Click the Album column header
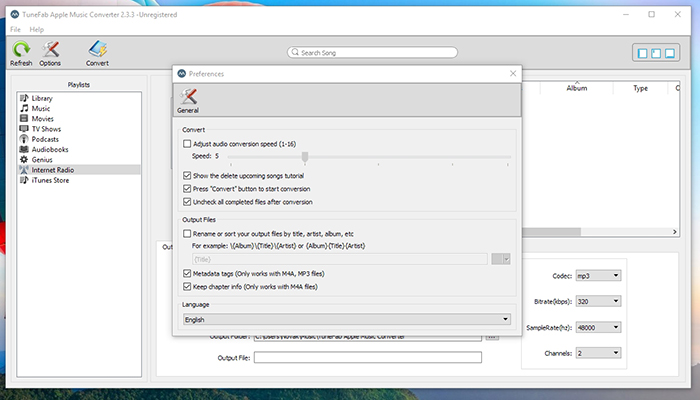This screenshot has width=700, height=400. pyautogui.click(x=577, y=88)
